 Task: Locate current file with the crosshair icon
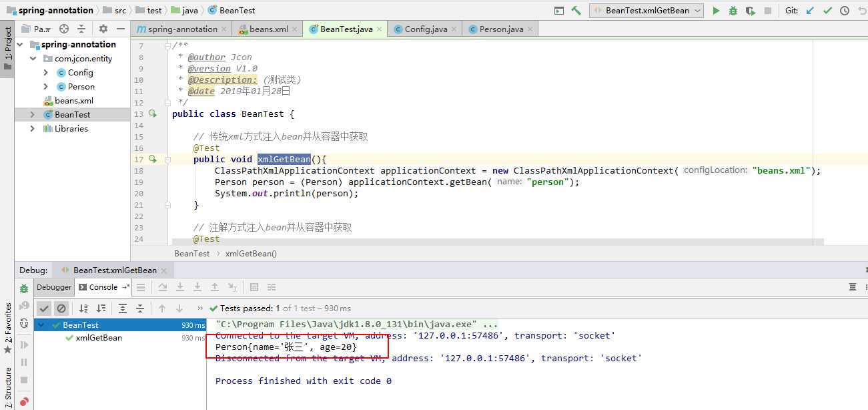click(x=64, y=29)
